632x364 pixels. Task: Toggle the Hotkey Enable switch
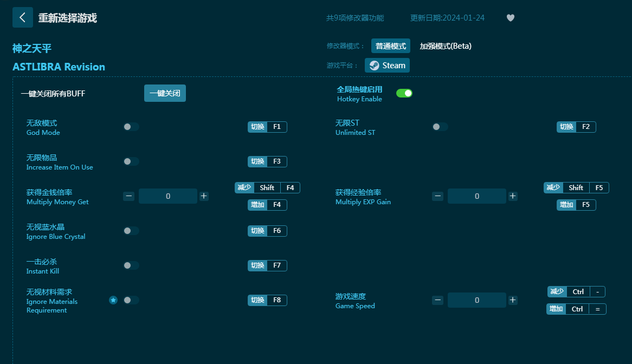click(404, 93)
